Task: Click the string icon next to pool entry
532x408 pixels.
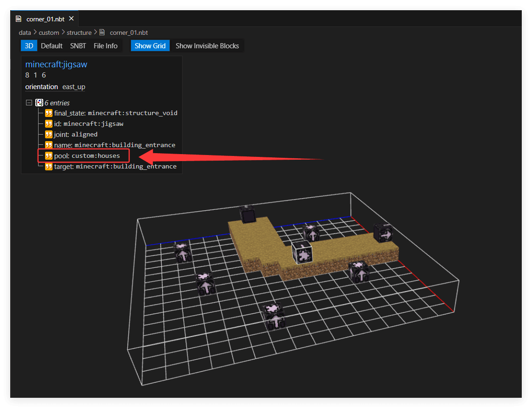Action: pos(49,156)
